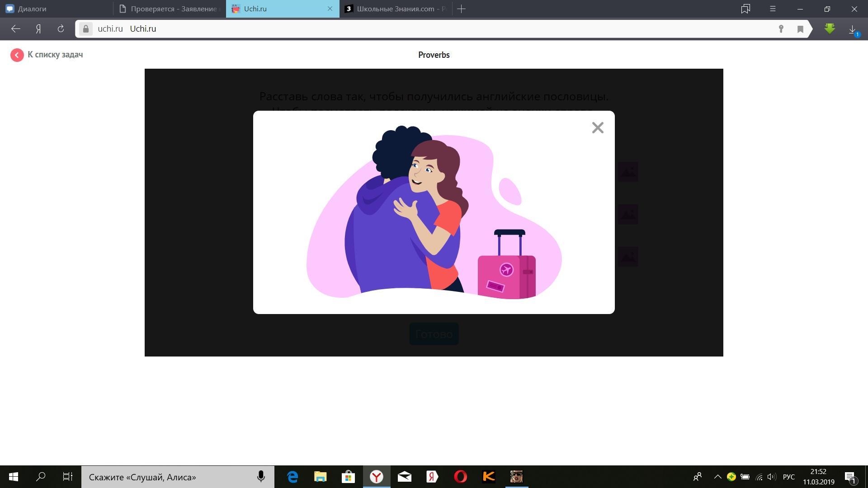Image resolution: width=868 pixels, height=488 pixels.
Task: Click the site lock security icon
Action: [85, 29]
